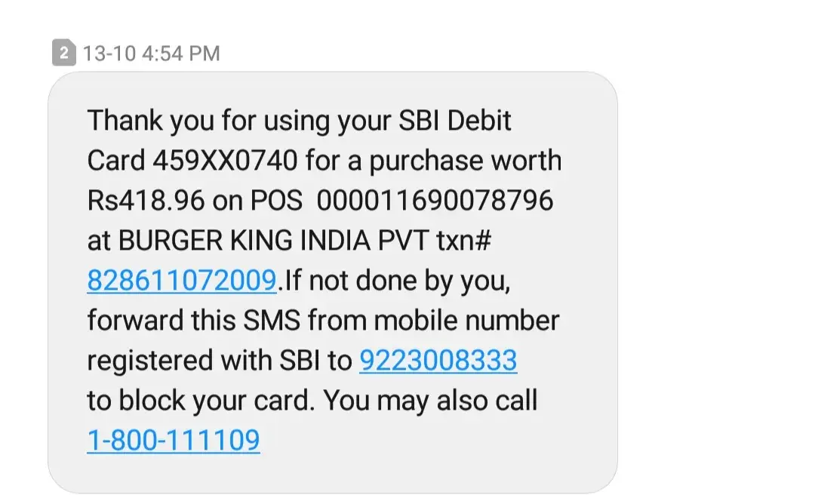Tap the SIM 2 indicator icon
This screenshot has height=504, width=815.
[64, 53]
